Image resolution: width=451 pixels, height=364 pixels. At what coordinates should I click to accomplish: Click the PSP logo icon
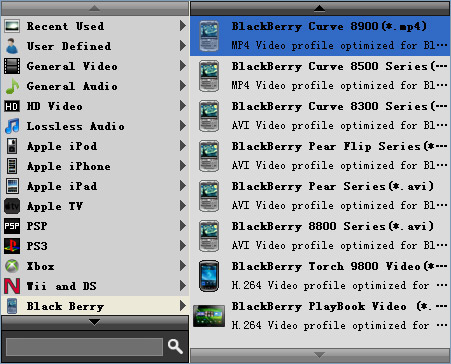(12, 226)
